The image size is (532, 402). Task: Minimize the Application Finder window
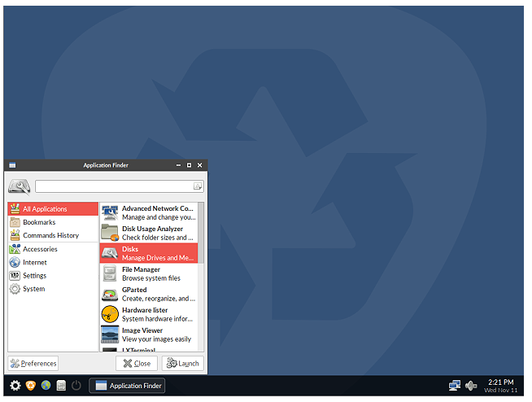point(178,165)
